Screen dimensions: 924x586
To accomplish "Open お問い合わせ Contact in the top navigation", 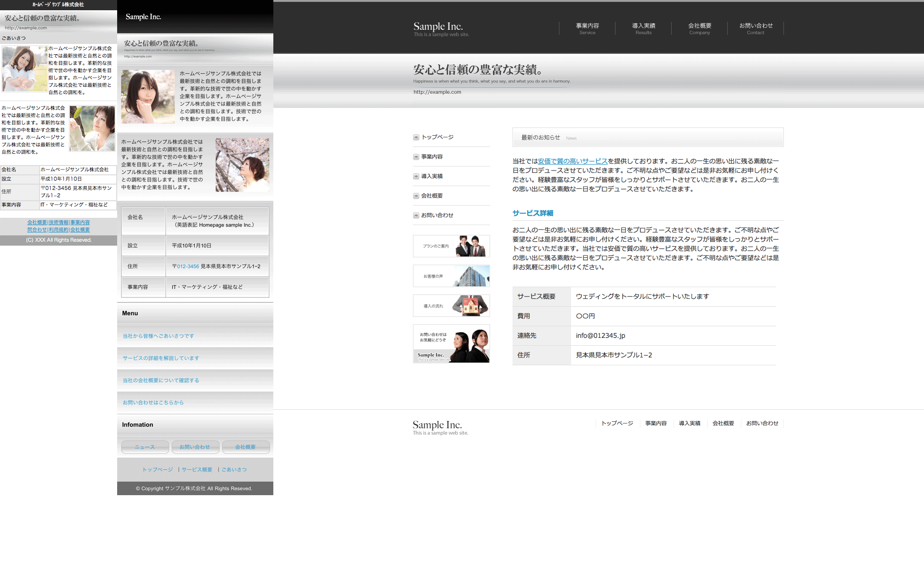I will click(x=756, y=28).
